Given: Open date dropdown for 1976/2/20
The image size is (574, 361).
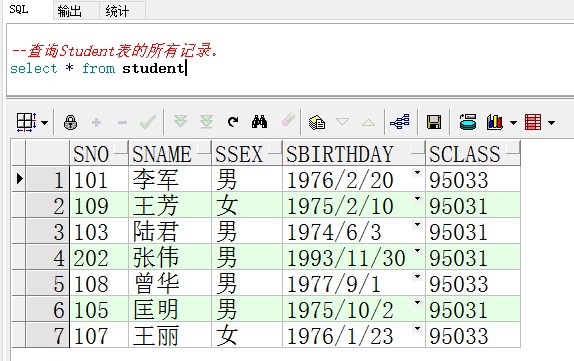Looking at the screenshot, I should click(417, 173).
